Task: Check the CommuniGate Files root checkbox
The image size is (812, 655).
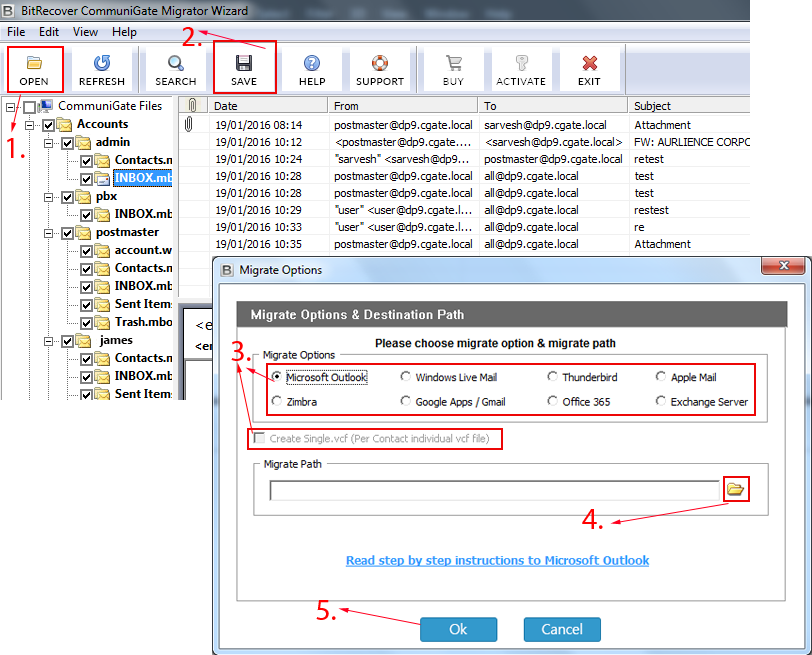Action: click(x=30, y=107)
